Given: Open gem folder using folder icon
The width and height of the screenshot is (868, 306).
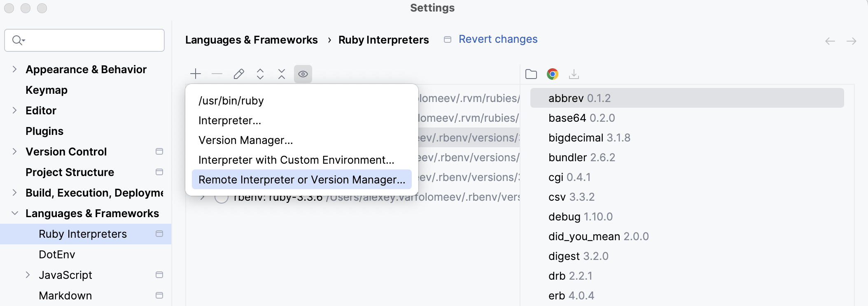Looking at the screenshot, I should (531, 74).
